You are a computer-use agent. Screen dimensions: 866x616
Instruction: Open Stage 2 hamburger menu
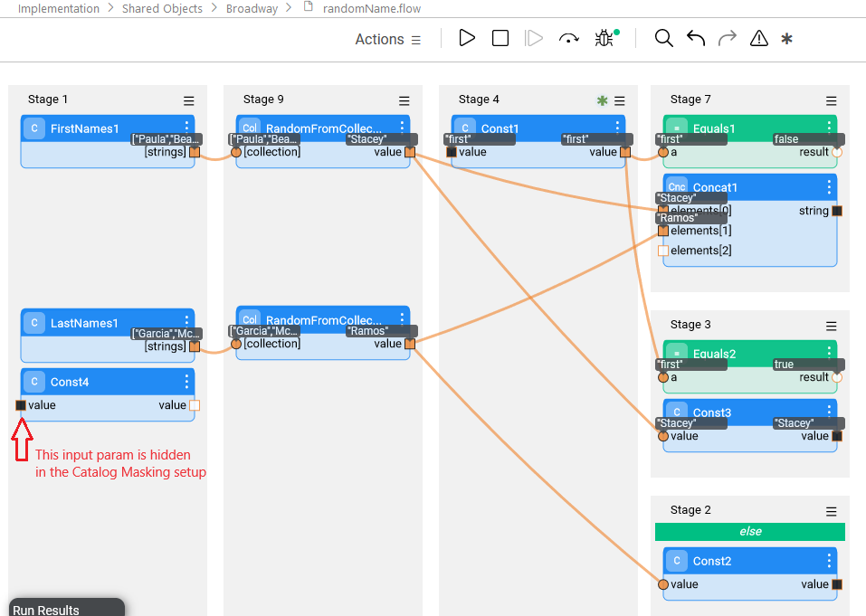832,511
